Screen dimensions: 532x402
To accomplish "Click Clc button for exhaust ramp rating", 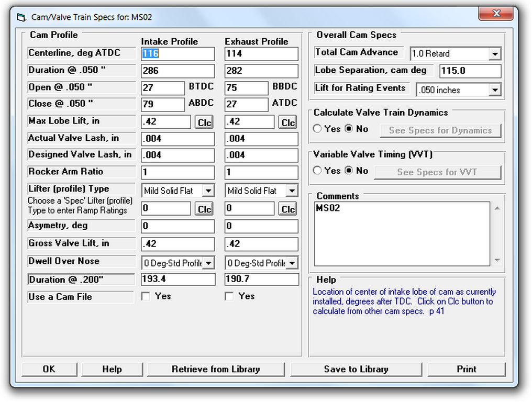I will [x=287, y=209].
